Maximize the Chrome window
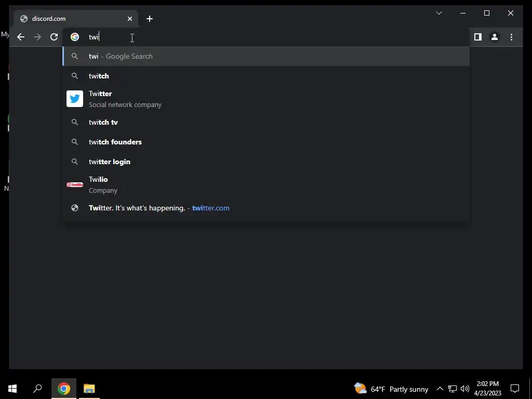 point(486,13)
